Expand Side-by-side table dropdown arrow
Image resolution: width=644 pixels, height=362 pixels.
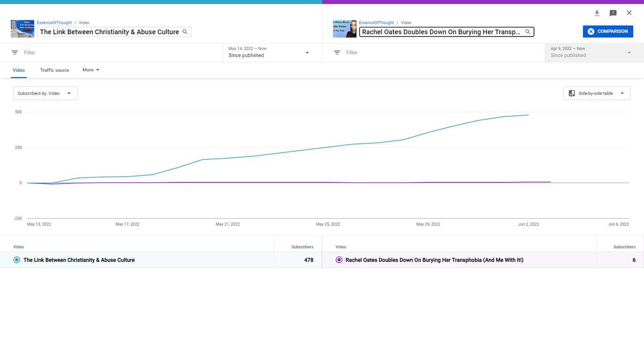(622, 93)
